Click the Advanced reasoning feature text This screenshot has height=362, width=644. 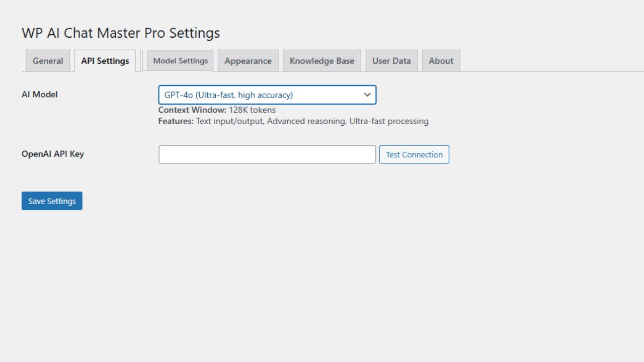pyautogui.click(x=306, y=121)
